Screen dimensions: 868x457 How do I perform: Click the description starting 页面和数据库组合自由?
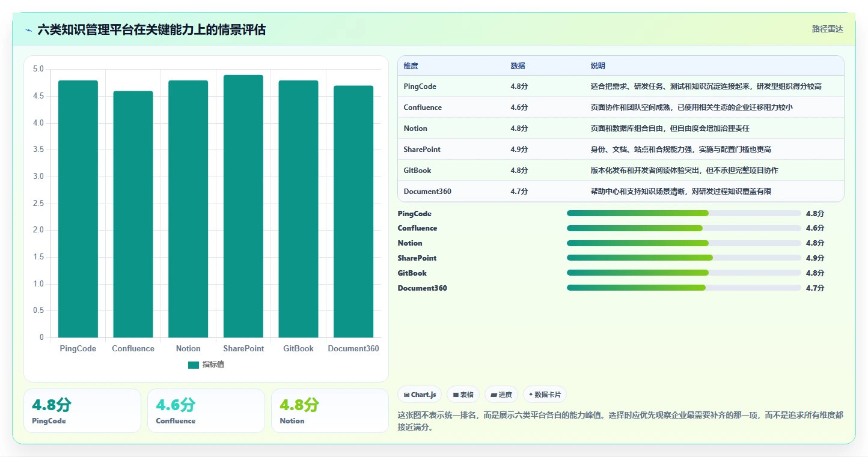point(670,129)
